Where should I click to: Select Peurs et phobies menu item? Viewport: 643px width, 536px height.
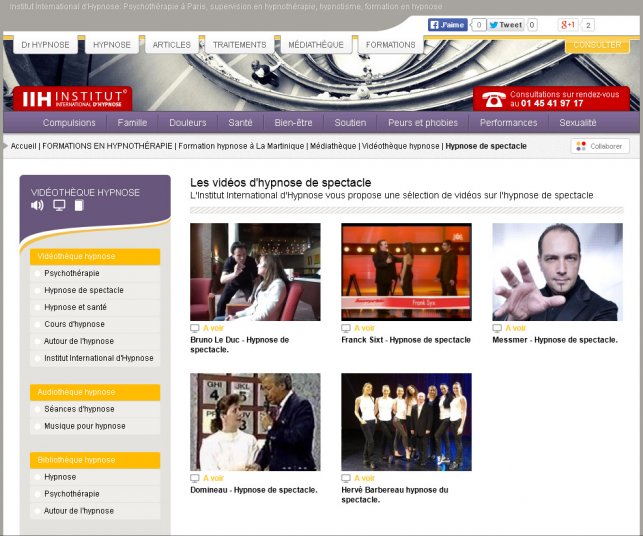[423, 123]
